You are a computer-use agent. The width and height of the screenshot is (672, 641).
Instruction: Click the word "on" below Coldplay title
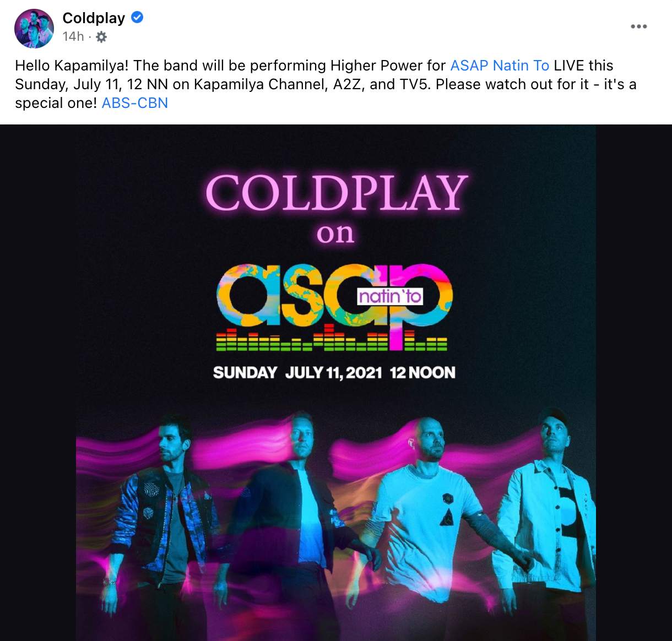[335, 234]
